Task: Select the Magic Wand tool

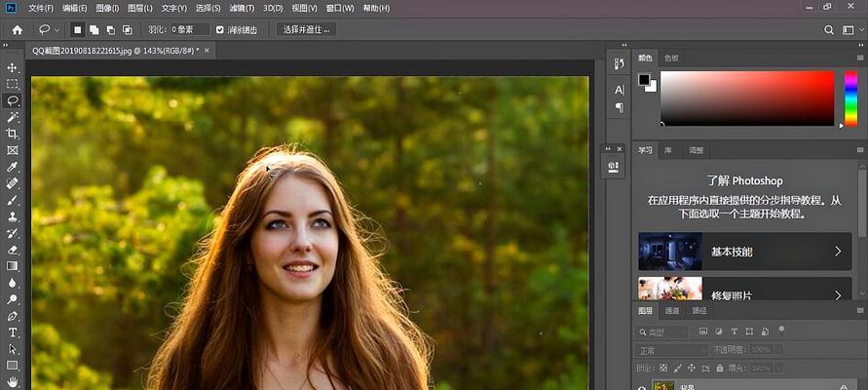Action: (13, 117)
